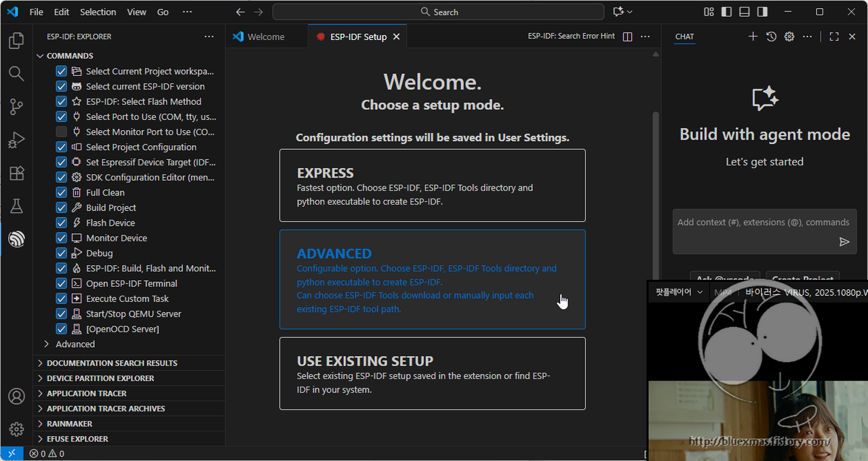Toggle the Full Clean checkbox

point(61,193)
